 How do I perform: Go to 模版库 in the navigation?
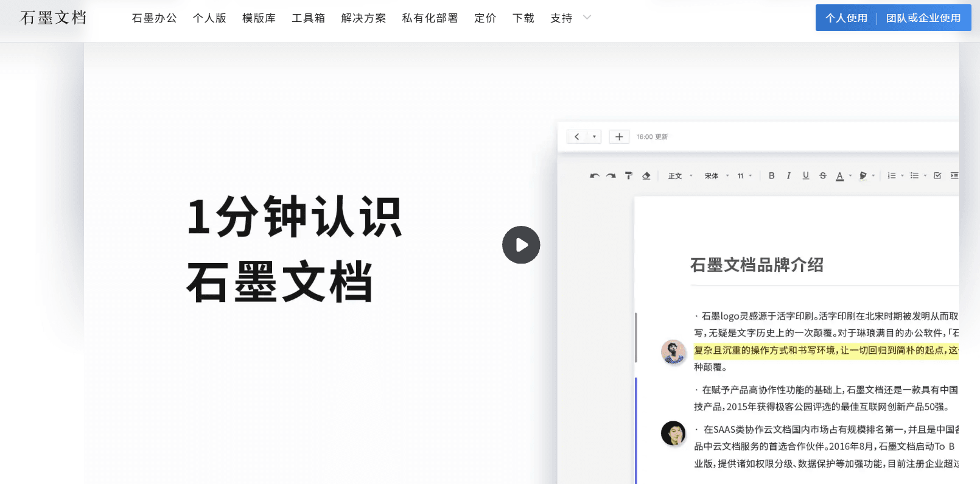coord(259,18)
